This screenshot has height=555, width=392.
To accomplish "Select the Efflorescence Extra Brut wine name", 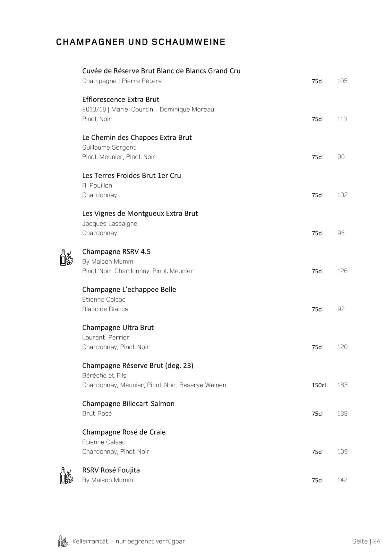I will 121,100.
